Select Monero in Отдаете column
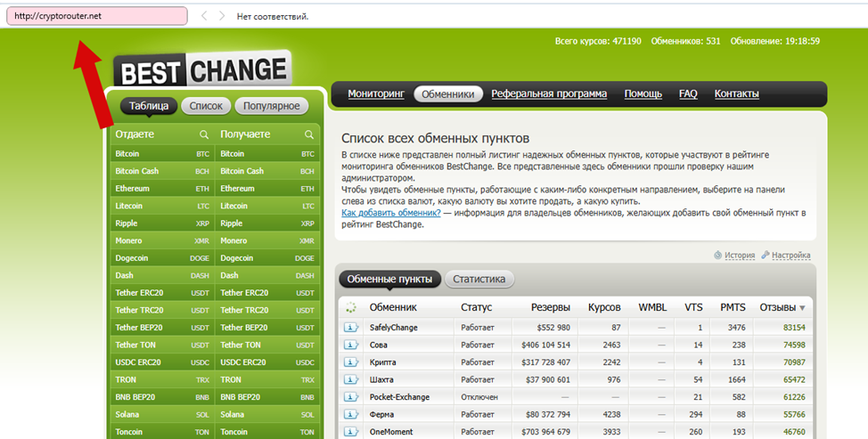 pos(162,240)
